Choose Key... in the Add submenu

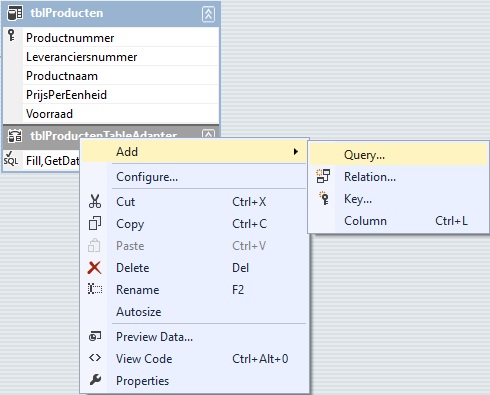pos(398,199)
